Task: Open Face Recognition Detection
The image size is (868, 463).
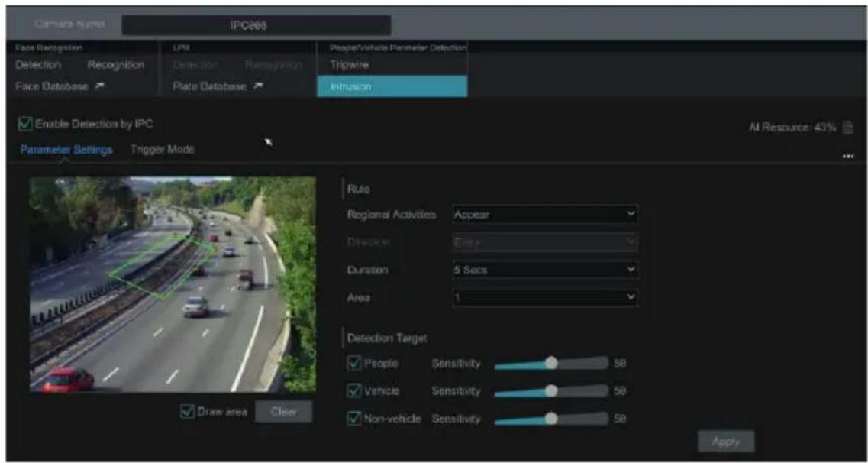Action: click(38, 65)
